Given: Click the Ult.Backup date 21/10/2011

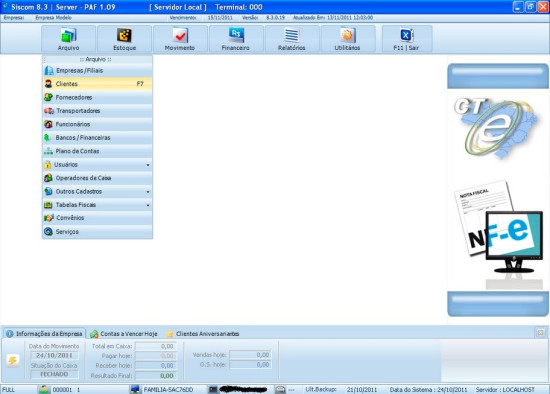Looking at the screenshot, I should click(x=362, y=390).
